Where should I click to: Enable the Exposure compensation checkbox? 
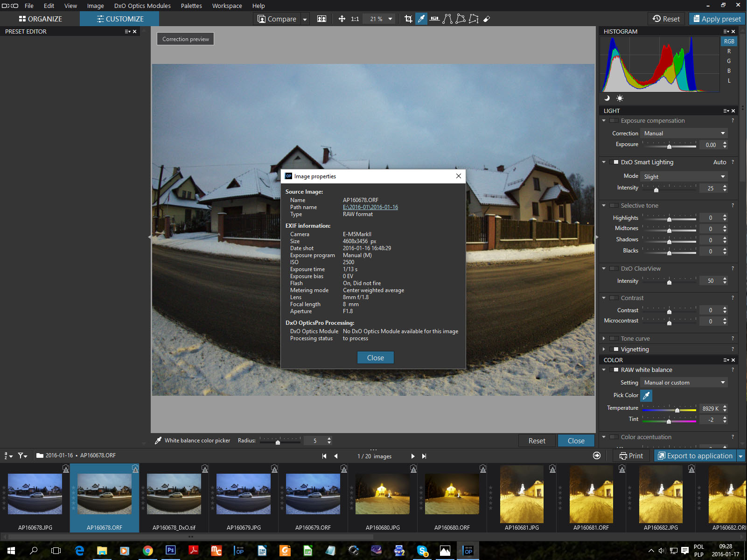tap(614, 121)
